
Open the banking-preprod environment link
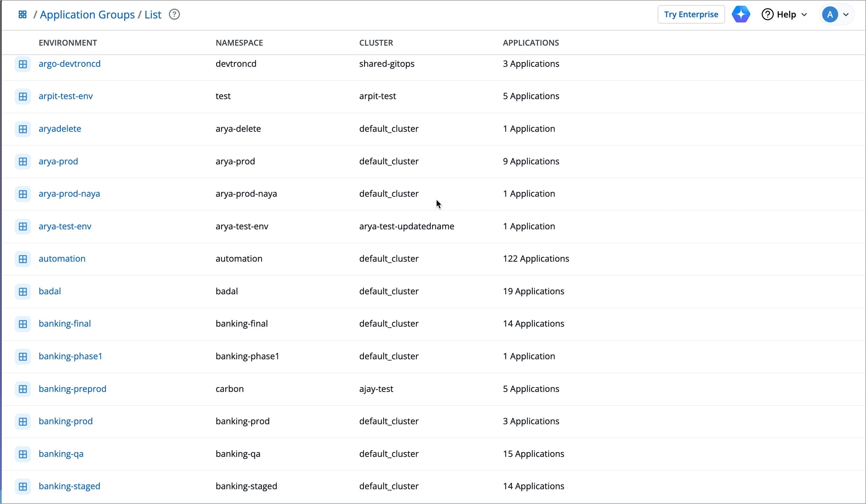(73, 389)
